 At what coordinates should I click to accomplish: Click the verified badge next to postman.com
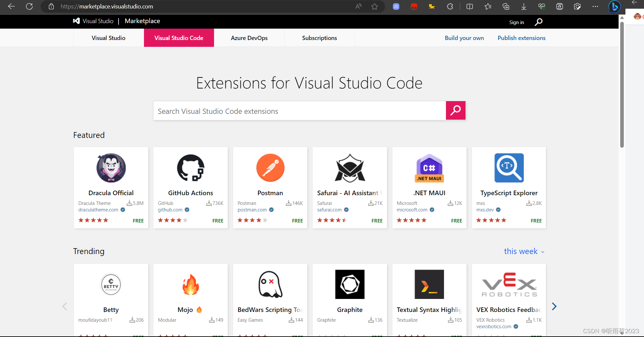[271, 210]
